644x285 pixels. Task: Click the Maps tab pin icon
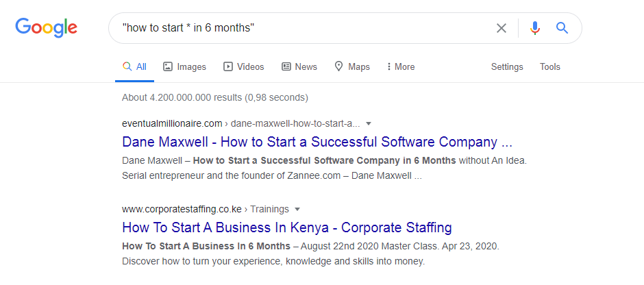(339, 66)
